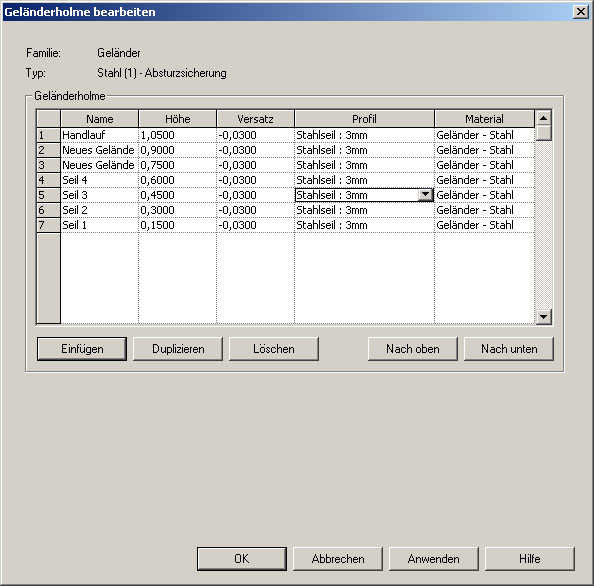Click the table scrollbar thumb
The image size is (594, 586).
pyautogui.click(x=544, y=133)
